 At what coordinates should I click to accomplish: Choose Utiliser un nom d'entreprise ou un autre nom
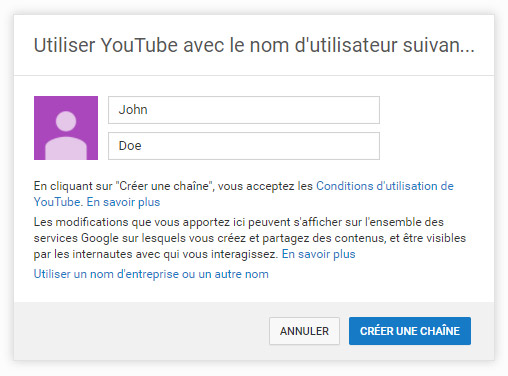(x=151, y=274)
